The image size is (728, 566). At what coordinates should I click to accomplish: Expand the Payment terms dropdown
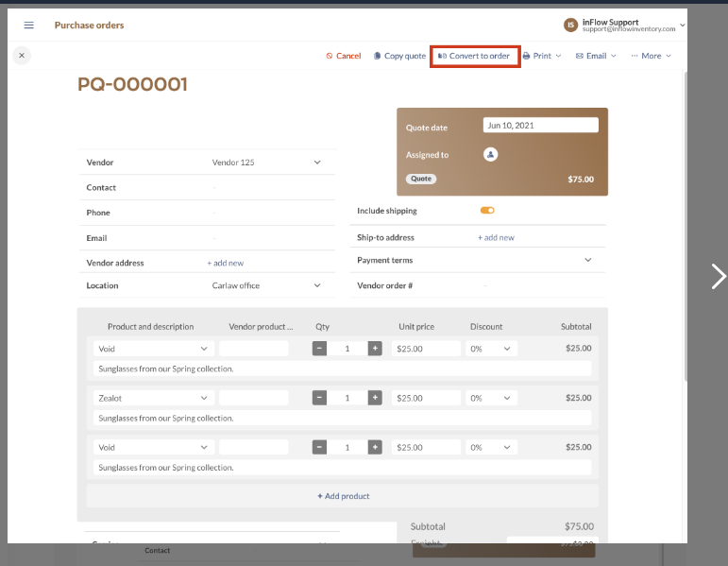pyautogui.click(x=587, y=260)
